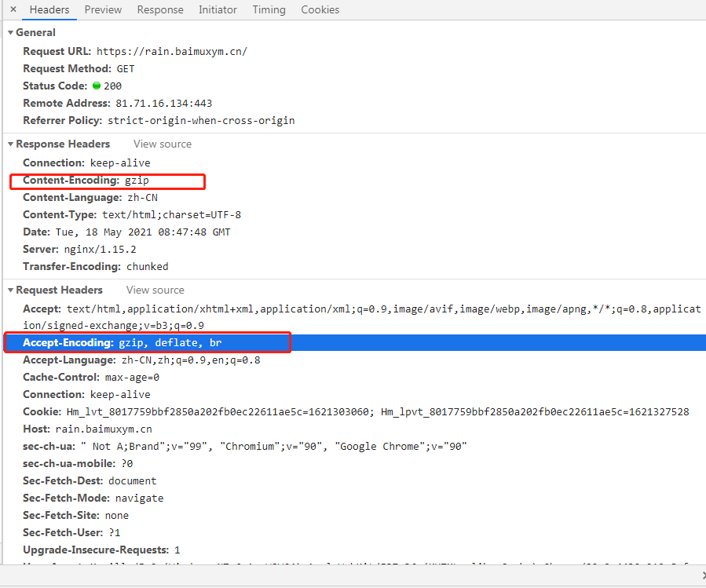The width and height of the screenshot is (706, 588).
Task: Switch to the Initiator tab
Action: click(218, 9)
